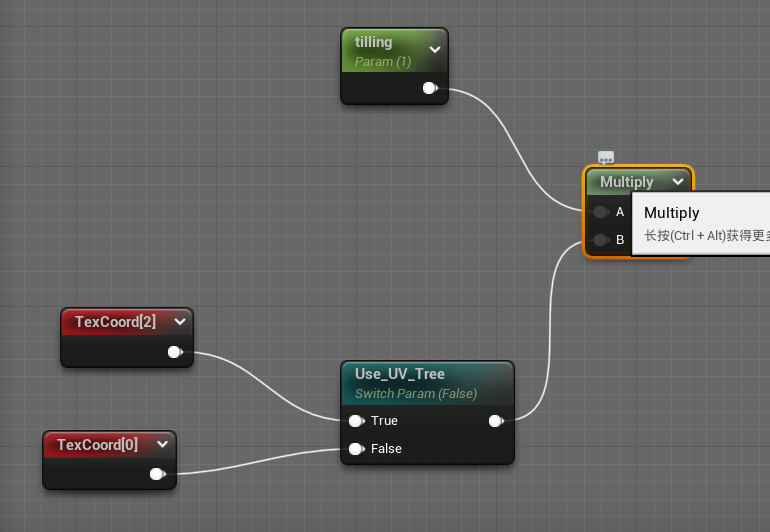The width and height of the screenshot is (770, 532).
Task: Click the Use_UV_Tree True input pin
Action: click(356, 421)
